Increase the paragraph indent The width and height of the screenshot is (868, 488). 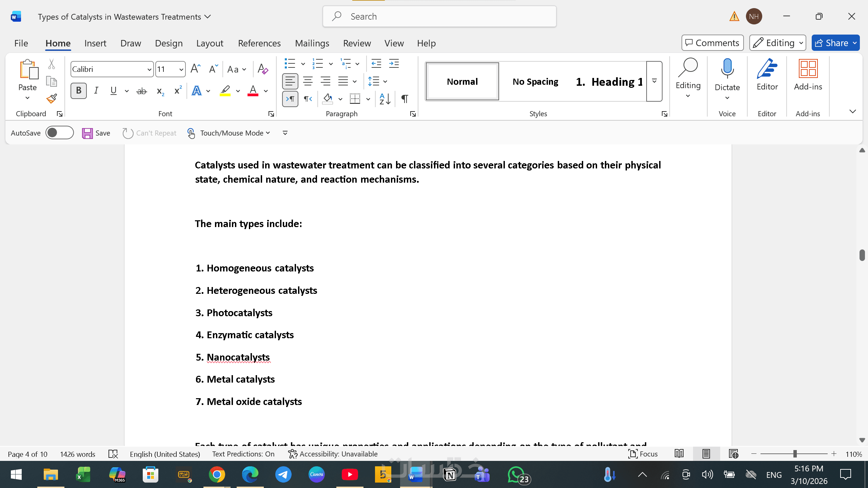(x=394, y=64)
